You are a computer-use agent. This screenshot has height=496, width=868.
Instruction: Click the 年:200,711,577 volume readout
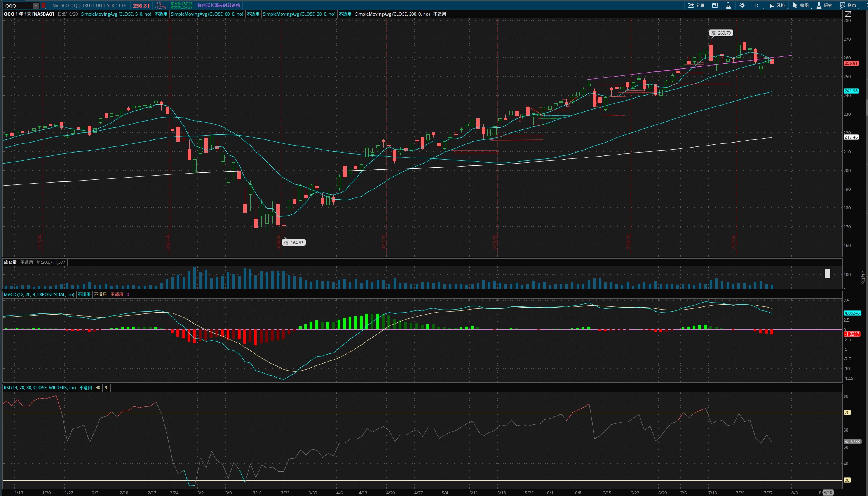pyautogui.click(x=51, y=262)
